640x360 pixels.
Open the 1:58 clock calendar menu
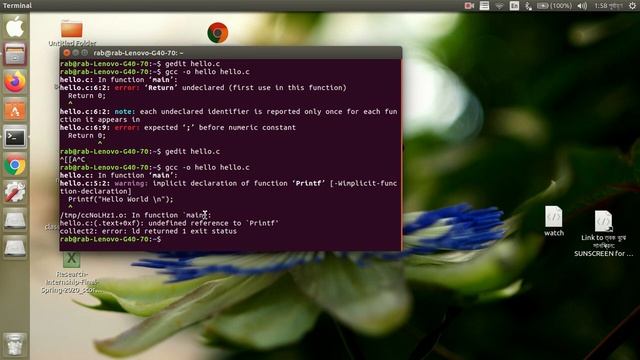(x=608, y=6)
